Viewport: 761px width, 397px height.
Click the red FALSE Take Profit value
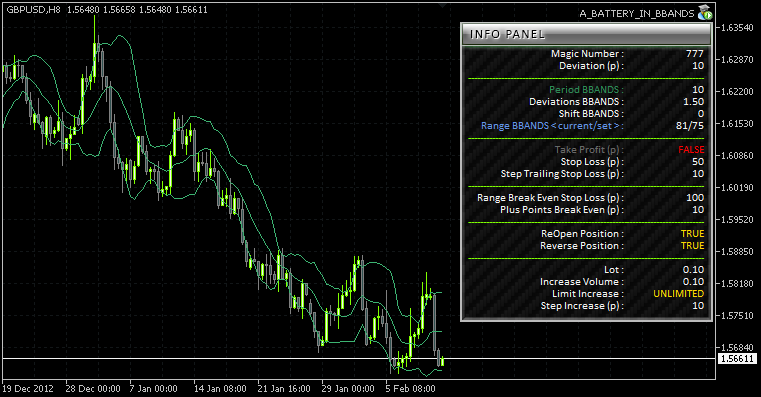(x=691, y=149)
